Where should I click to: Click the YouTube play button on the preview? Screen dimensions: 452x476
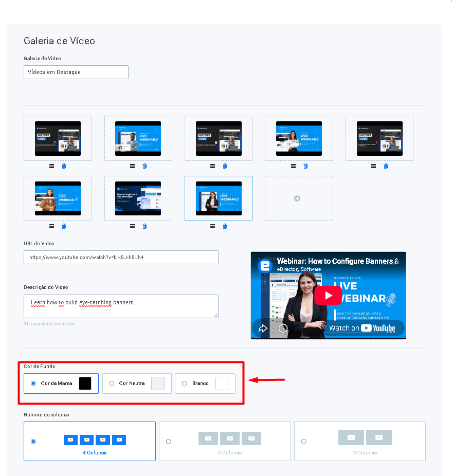pos(328,296)
